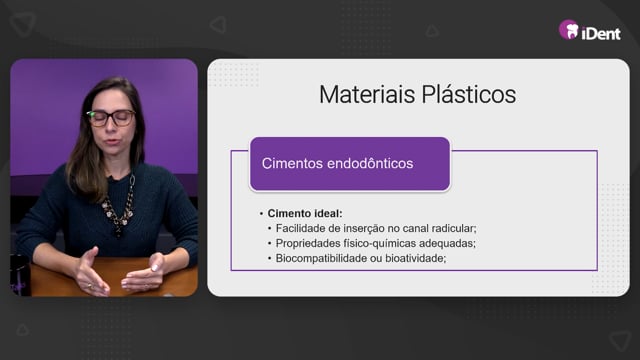Click the iDent tooth logo icon
The width and height of the screenshot is (640, 360).
pos(569,30)
